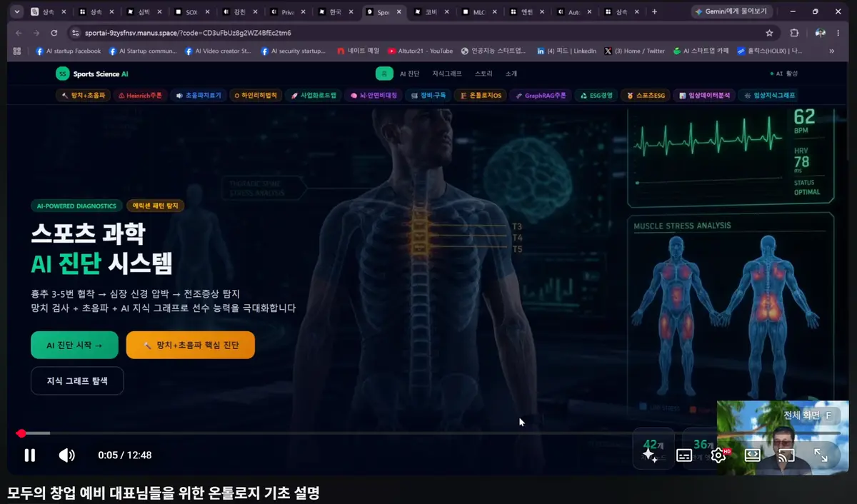This screenshot has height=504, width=857.
Task: Open AI Video creator St... bookmark
Action: (218, 51)
